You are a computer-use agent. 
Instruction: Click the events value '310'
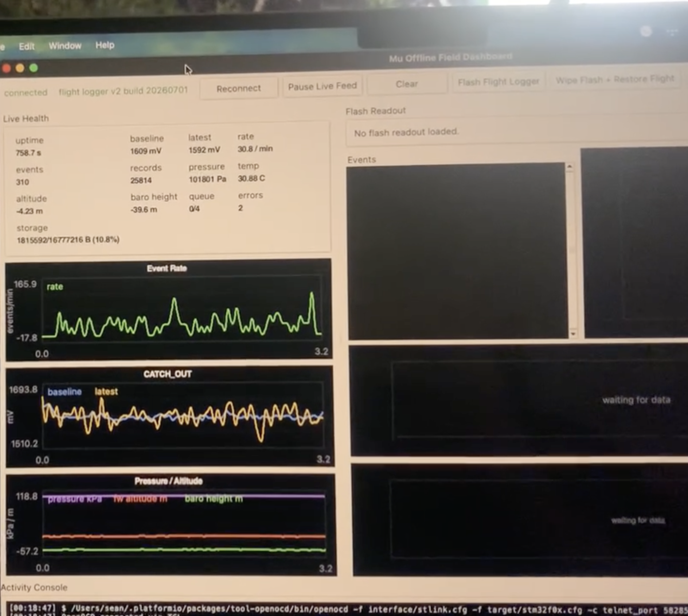click(x=22, y=182)
